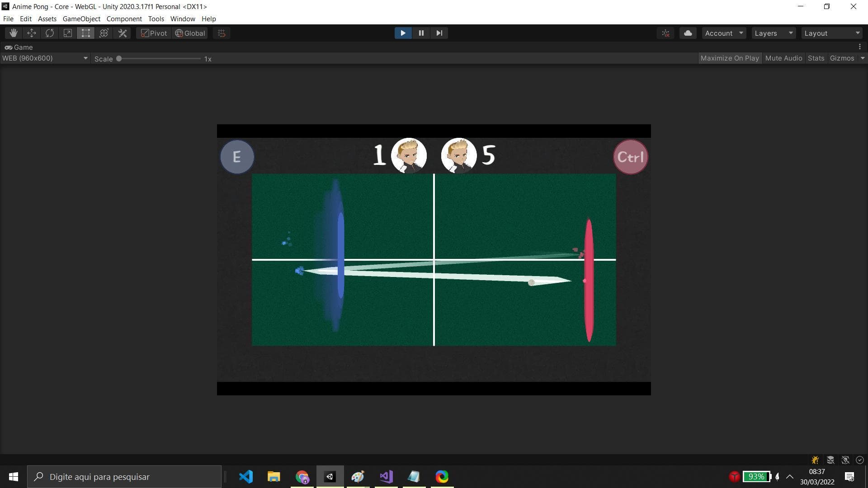
Task: Toggle Mute Audio in Game view
Action: click(783, 58)
